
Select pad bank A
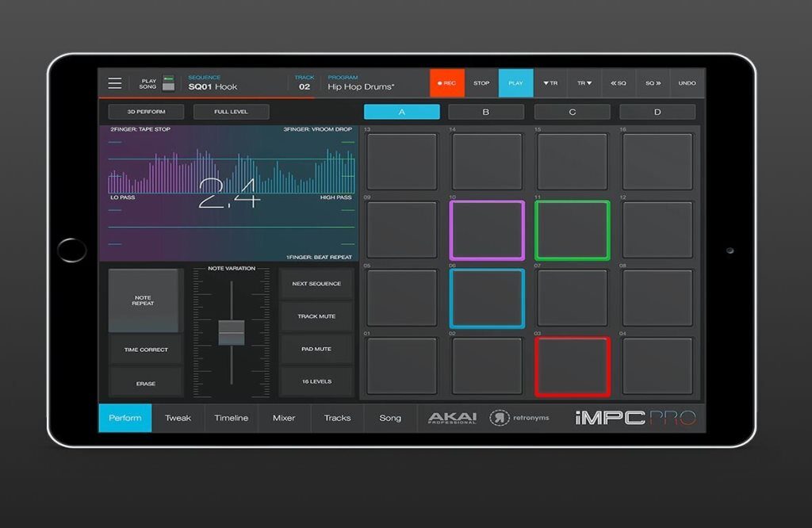tap(402, 112)
